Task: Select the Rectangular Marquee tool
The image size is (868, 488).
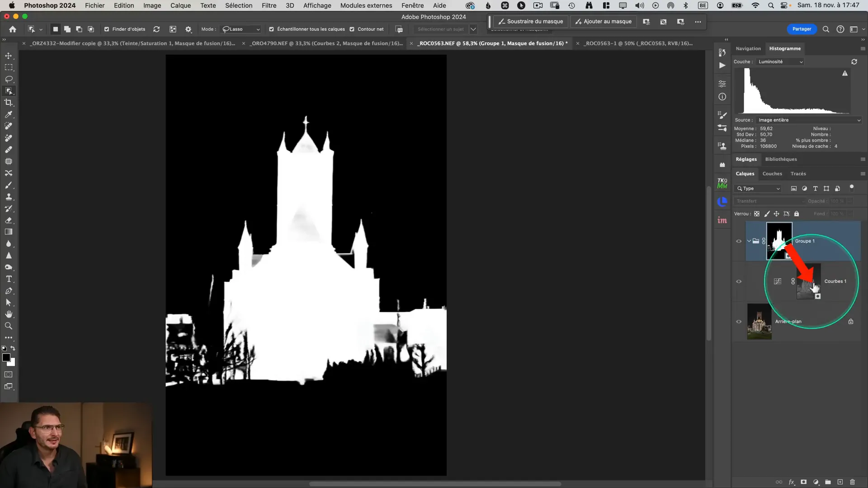Action: pos(9,67)
